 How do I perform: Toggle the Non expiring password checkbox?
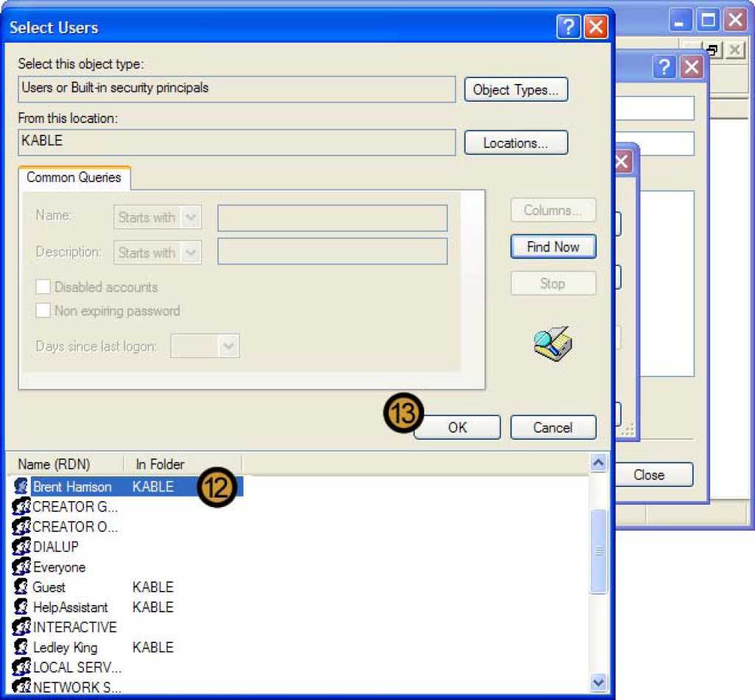coord(43,310)
